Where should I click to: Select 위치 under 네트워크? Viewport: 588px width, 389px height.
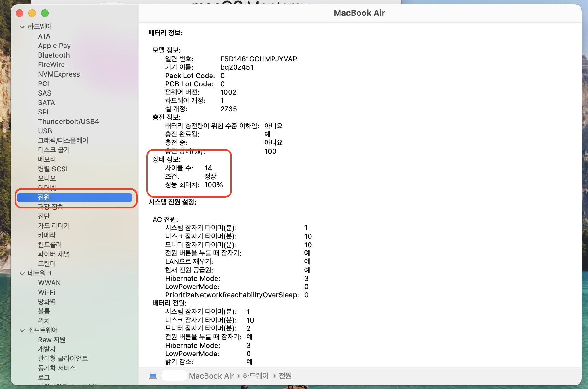click(44, 320)
